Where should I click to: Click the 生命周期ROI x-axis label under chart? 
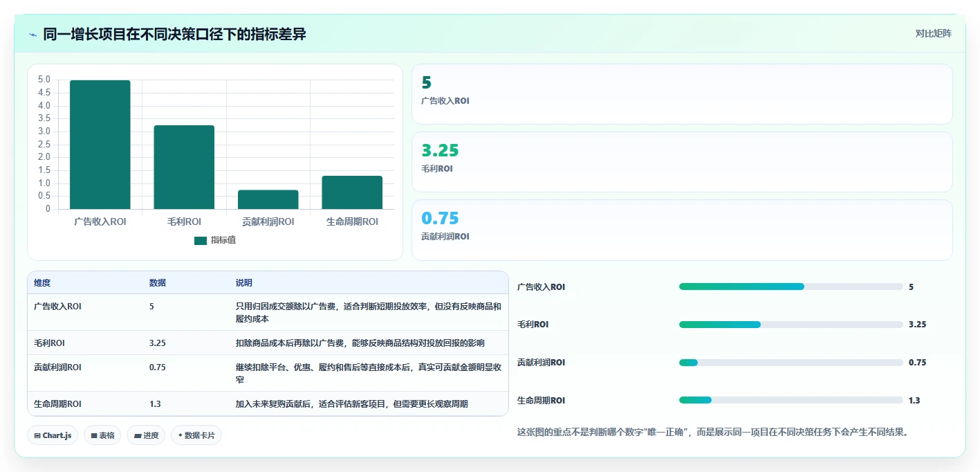click(x=352, y=221)
